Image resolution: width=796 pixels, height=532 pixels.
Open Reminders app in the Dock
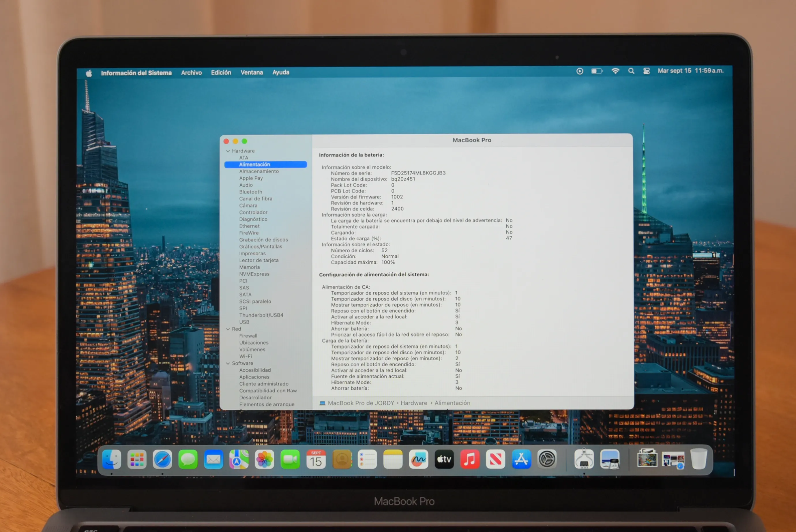368,459
